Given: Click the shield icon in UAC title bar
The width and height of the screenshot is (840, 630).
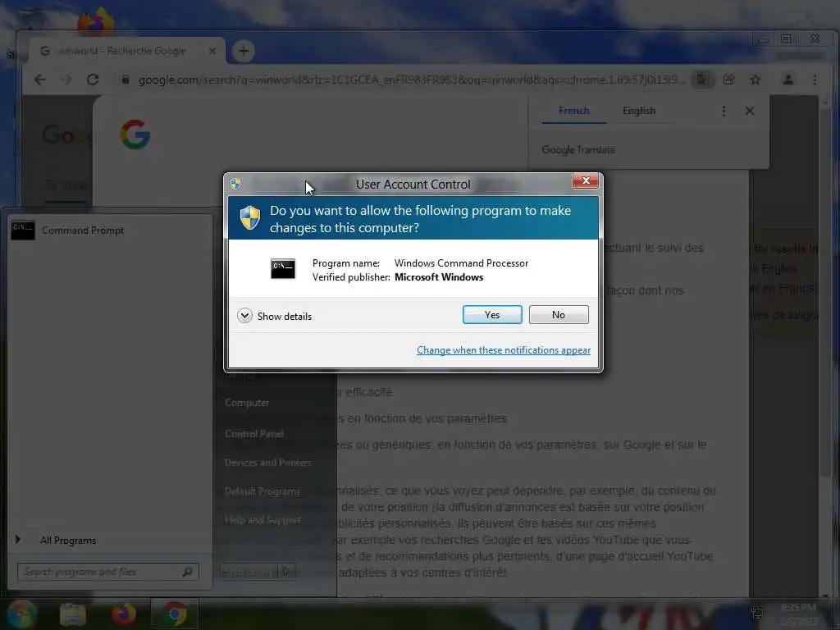Looking at the screenshot, I should coord(235,184).
